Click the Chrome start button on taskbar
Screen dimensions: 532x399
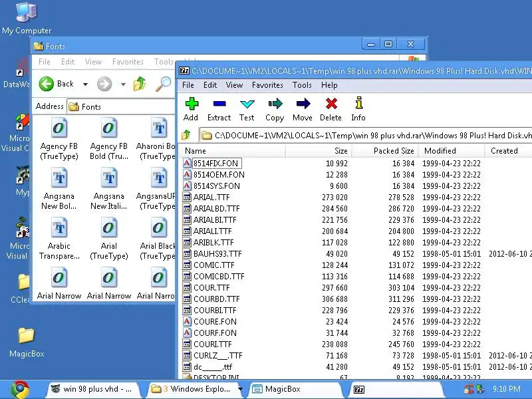(20, 389)
